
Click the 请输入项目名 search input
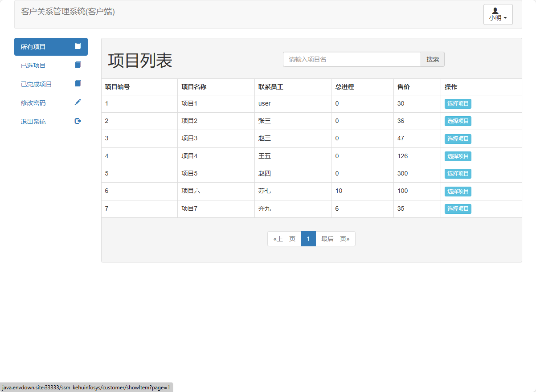point(352,59)
